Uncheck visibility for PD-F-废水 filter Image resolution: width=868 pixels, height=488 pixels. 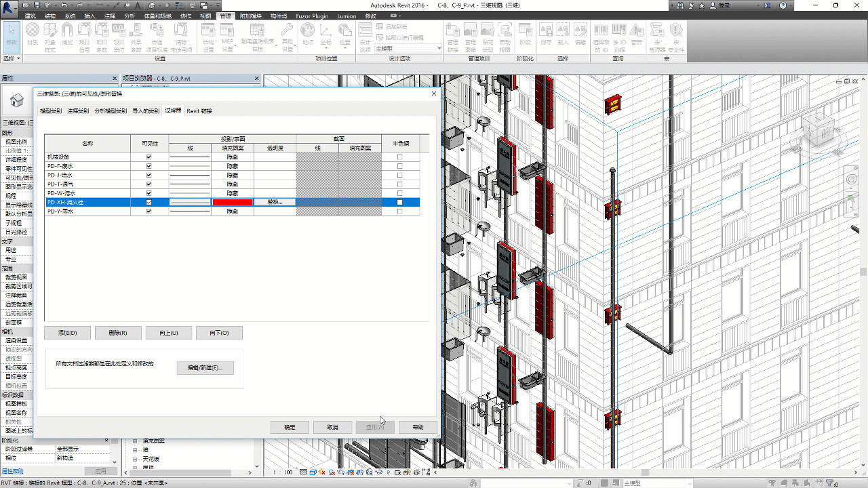149,165
